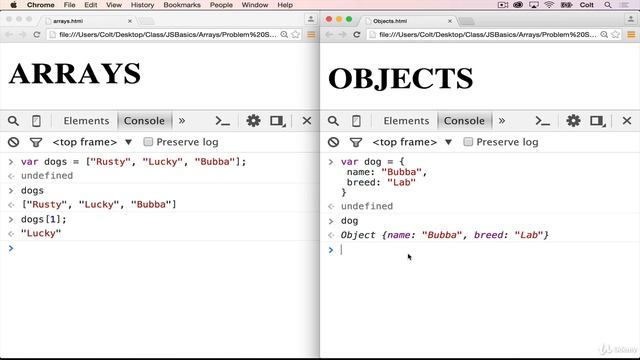Viewport: 640px width, 360px height.
Task: Click the address bar in Arrays window
Action: tap(167, 35)
